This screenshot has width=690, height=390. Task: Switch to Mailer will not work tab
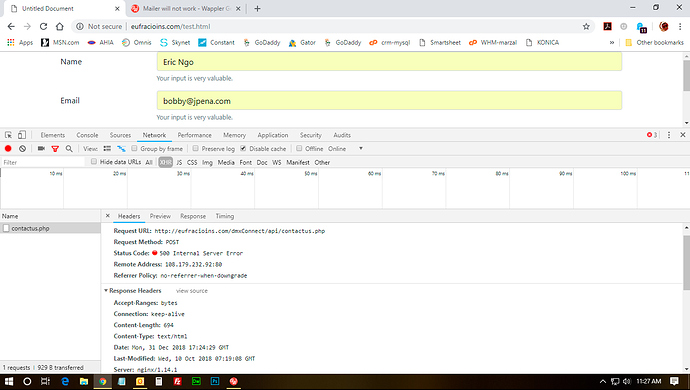click(187, 8)
